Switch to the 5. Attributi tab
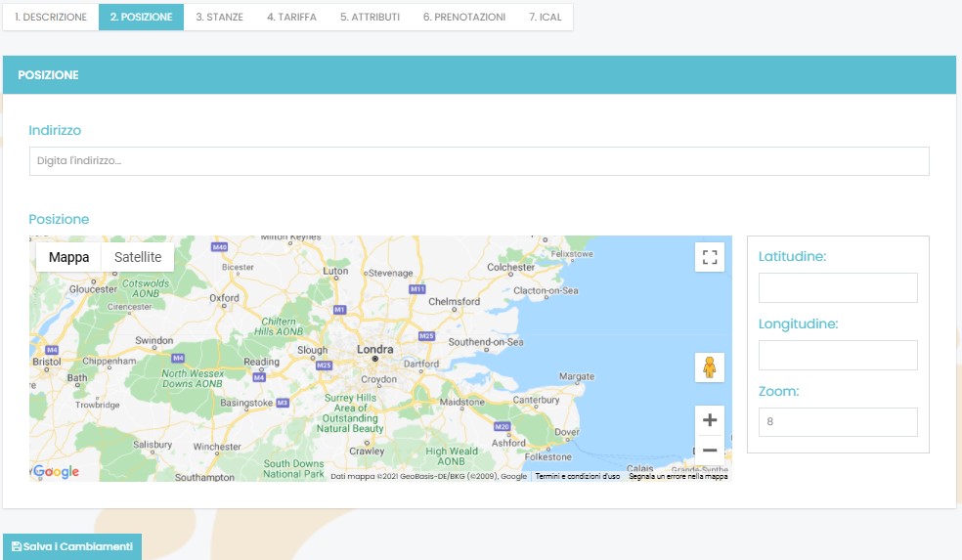The height and width of the screenshot is (560, 962). pos(370,18)
